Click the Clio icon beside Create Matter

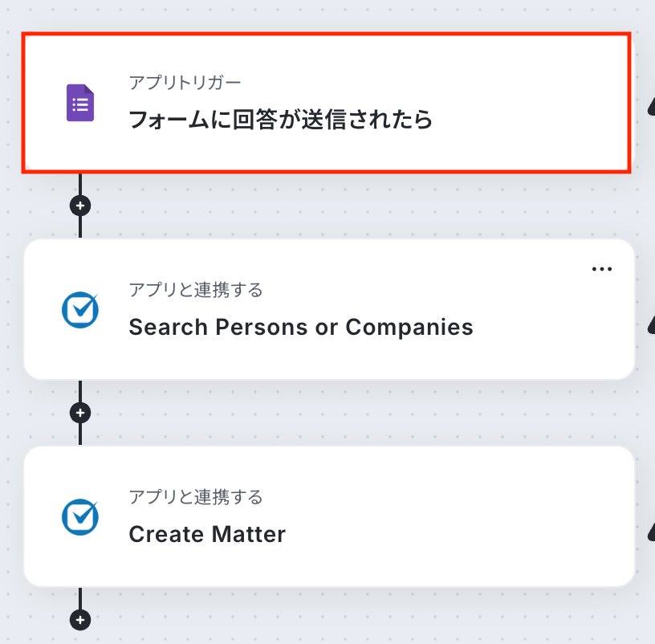point(80,517)
